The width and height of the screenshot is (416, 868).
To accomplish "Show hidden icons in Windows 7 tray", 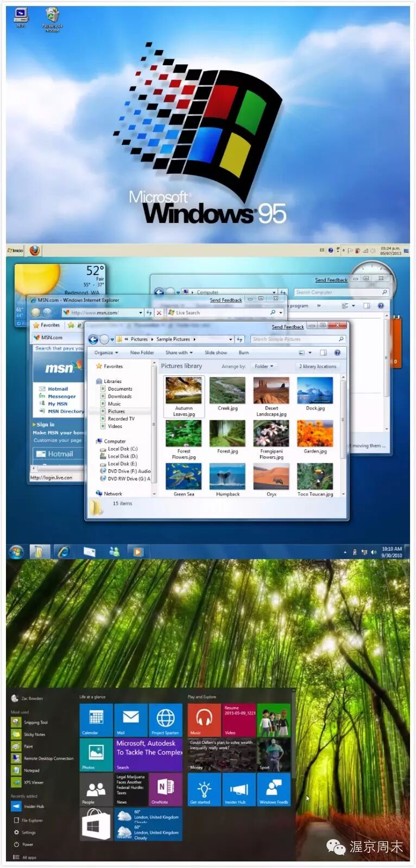I will [345, 552].
